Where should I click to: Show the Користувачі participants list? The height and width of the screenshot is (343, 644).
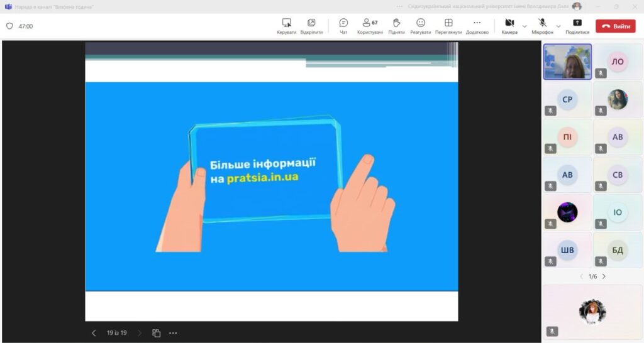[x=370, y=26]
